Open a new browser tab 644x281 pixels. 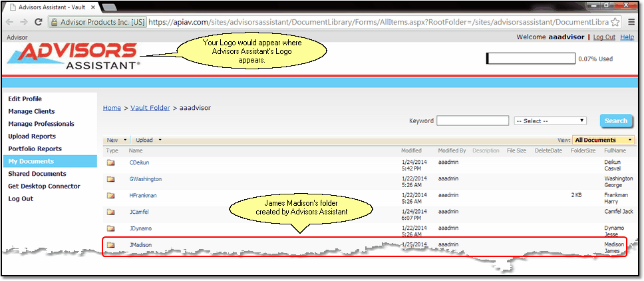[108, 7]
